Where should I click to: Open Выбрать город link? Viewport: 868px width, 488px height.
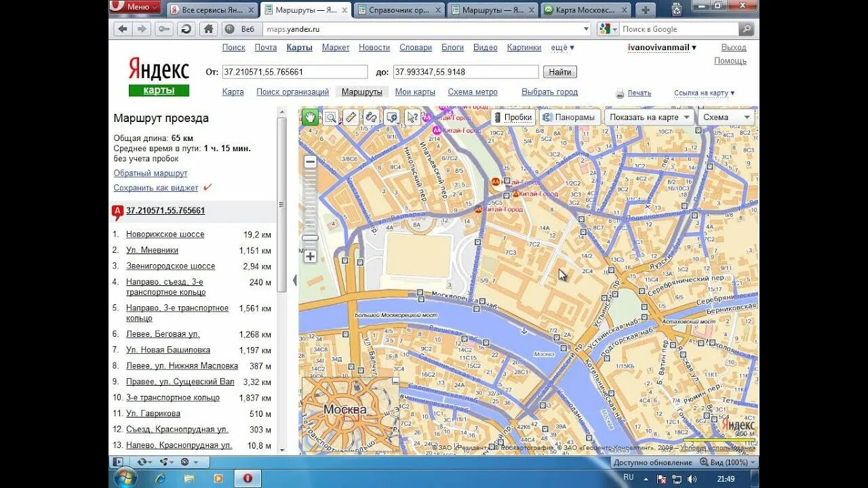coord(549,92)
